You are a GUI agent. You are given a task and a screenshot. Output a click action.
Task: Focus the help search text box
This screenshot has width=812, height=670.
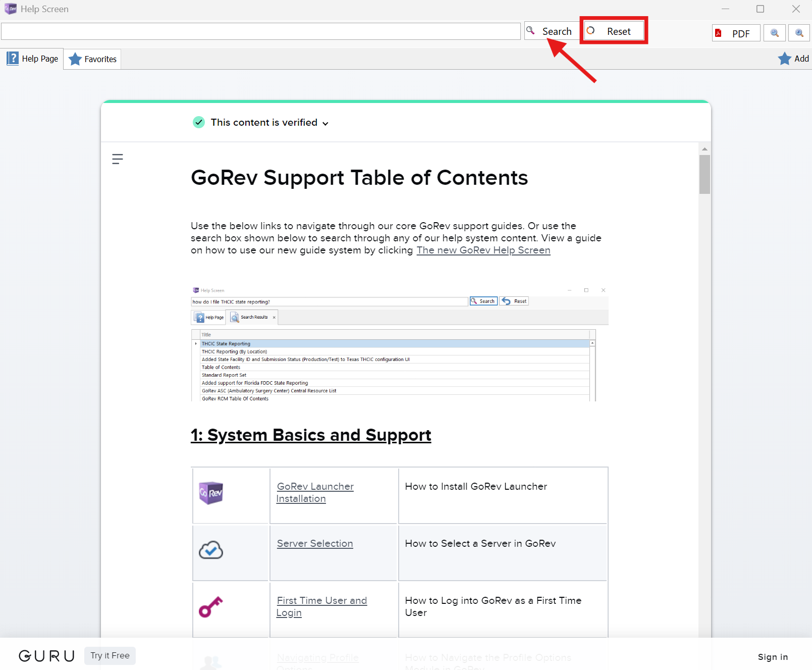click(261, 31)
